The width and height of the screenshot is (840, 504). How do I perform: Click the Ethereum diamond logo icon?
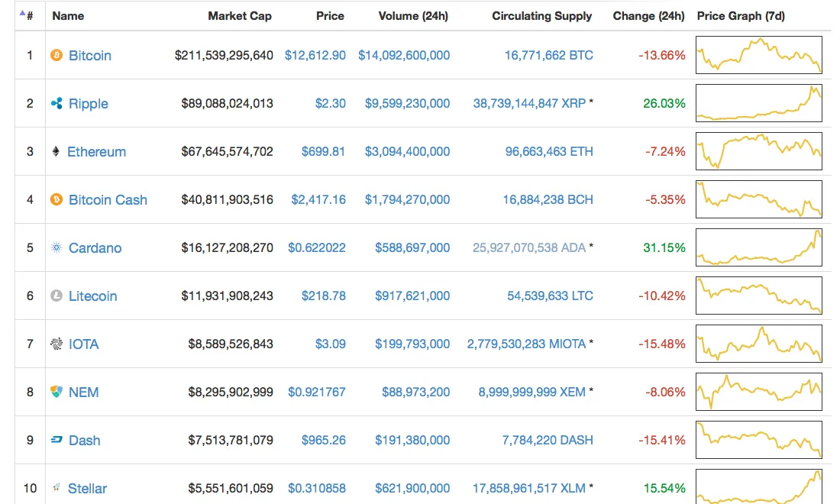pos(56,151)
